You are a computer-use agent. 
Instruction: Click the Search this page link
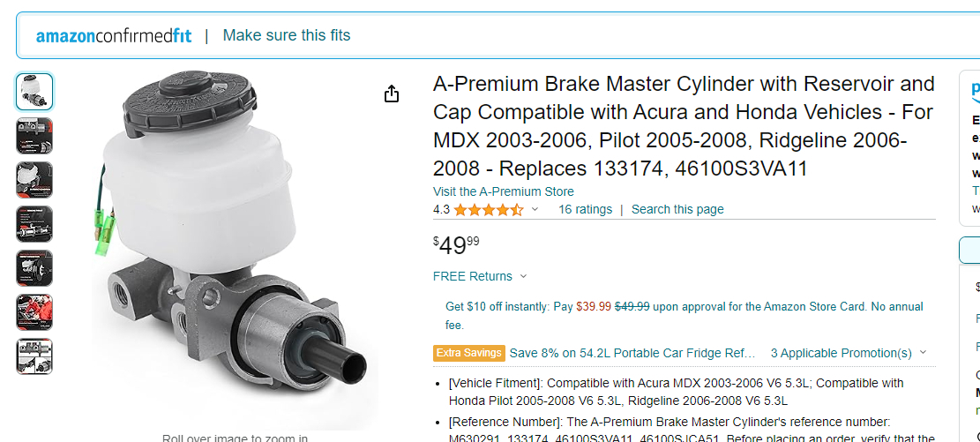[x=677, y=210]
